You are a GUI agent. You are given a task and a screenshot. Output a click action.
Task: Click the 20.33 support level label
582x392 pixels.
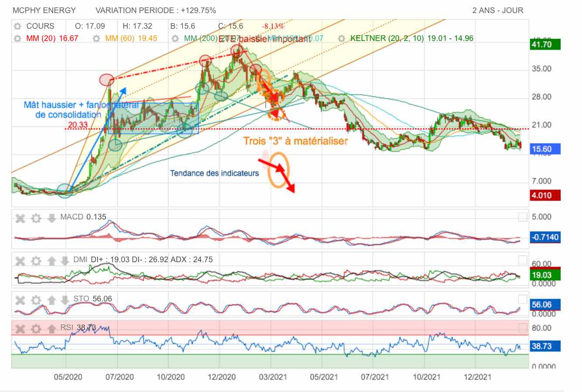coord(78,125)
